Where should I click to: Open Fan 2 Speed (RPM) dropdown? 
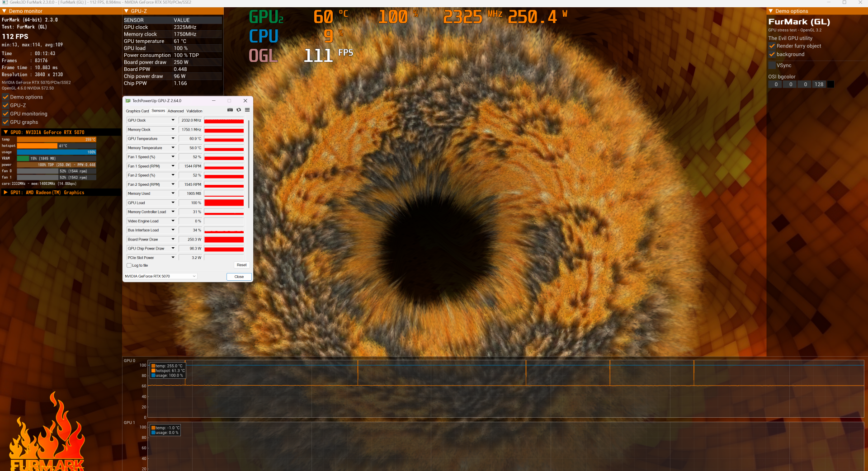[173, 184]
